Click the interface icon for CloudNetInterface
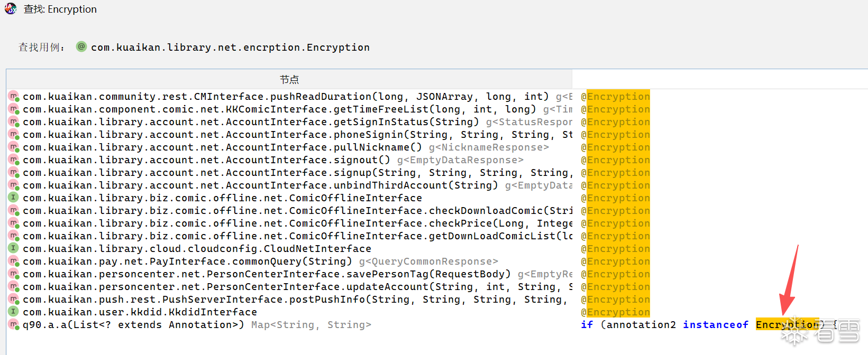The image size is (868, 355). [14, 248]
